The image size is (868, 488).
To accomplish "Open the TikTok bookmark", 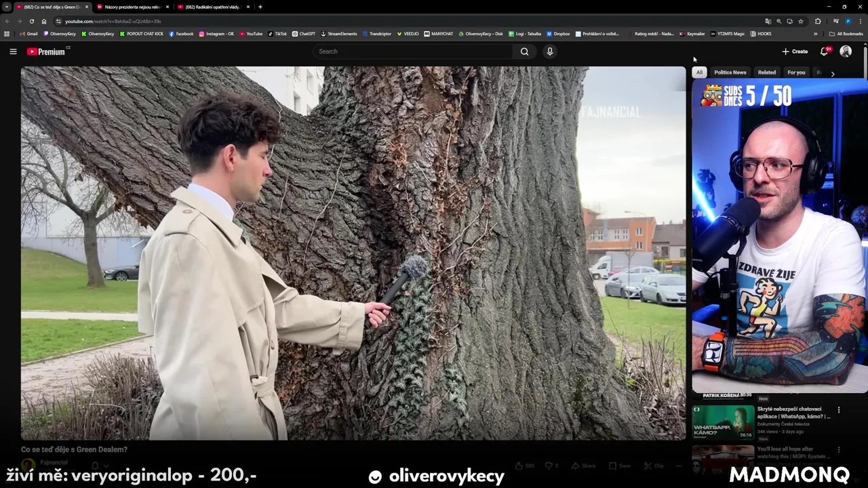I will click(277, 34).
